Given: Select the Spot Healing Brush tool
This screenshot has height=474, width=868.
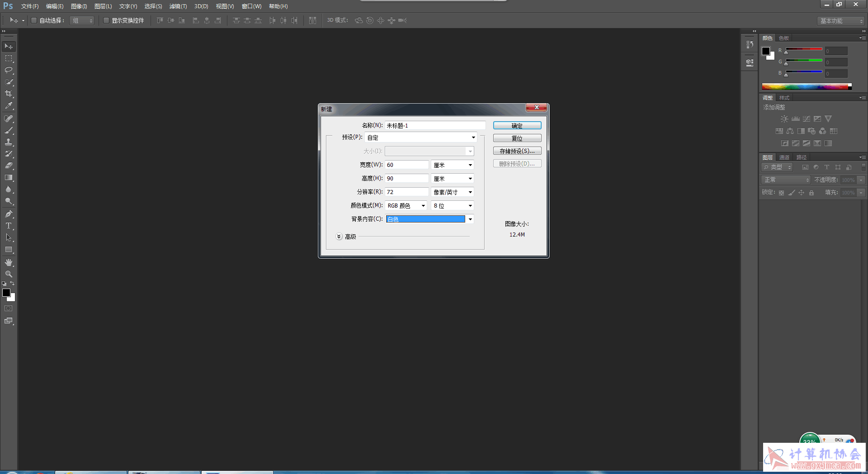Looking at the screenshot, I should coord(9,118).
